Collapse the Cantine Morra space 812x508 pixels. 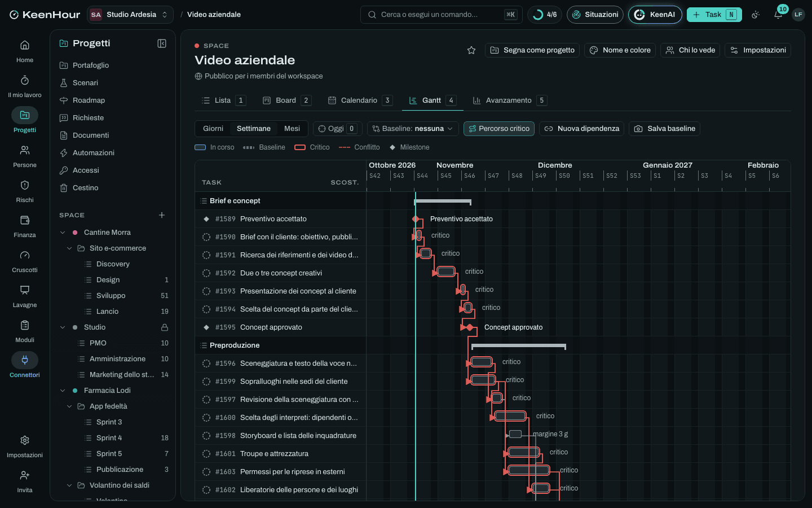tap(63, 233)
